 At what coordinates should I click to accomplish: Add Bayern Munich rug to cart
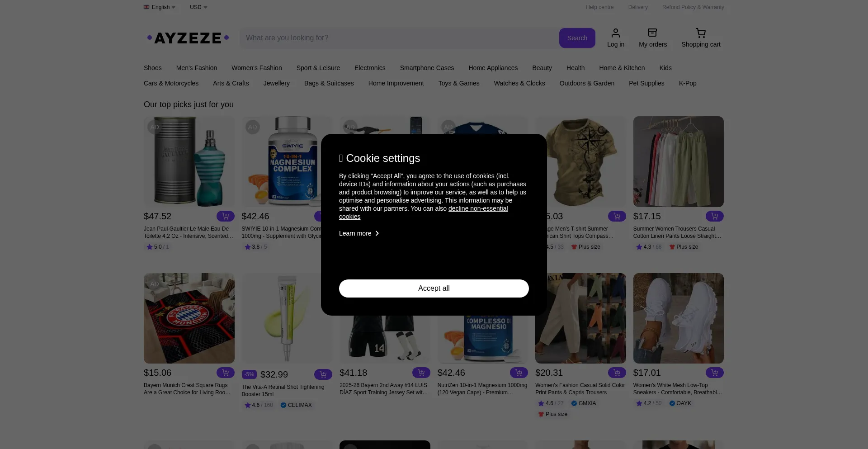coord(226,373)
